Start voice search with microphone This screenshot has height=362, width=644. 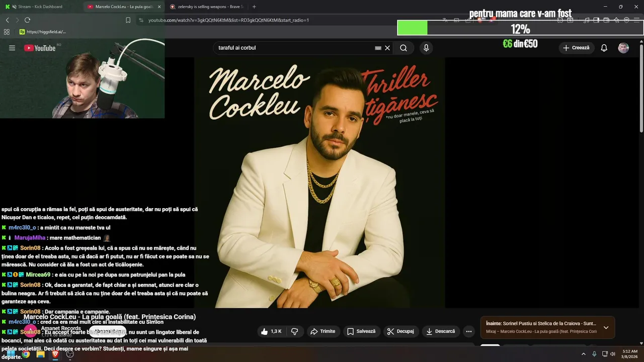426,48
